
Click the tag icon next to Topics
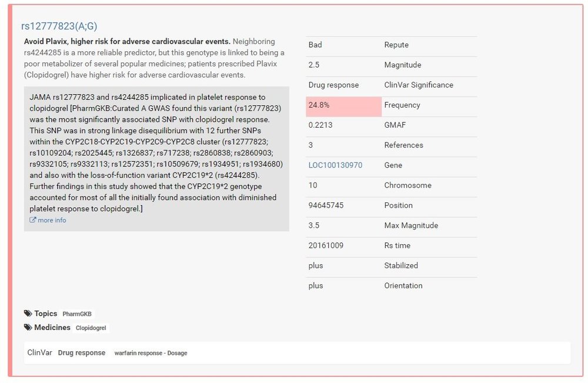28,314
